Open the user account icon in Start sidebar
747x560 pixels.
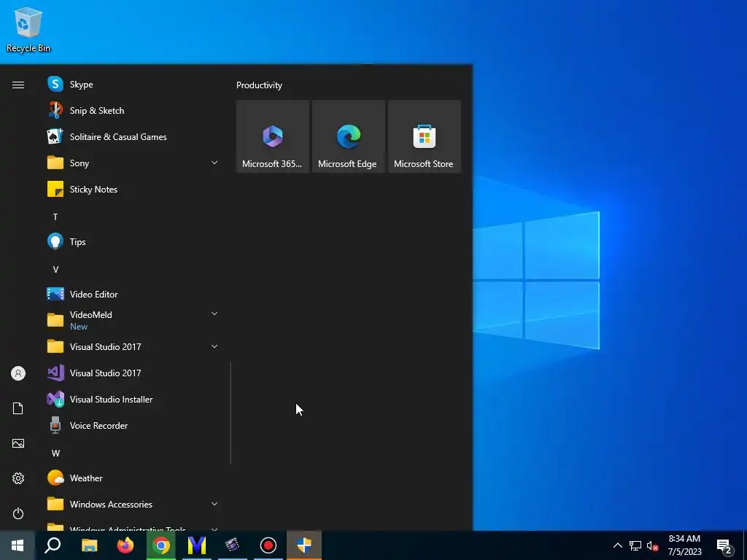pos(18,373)
